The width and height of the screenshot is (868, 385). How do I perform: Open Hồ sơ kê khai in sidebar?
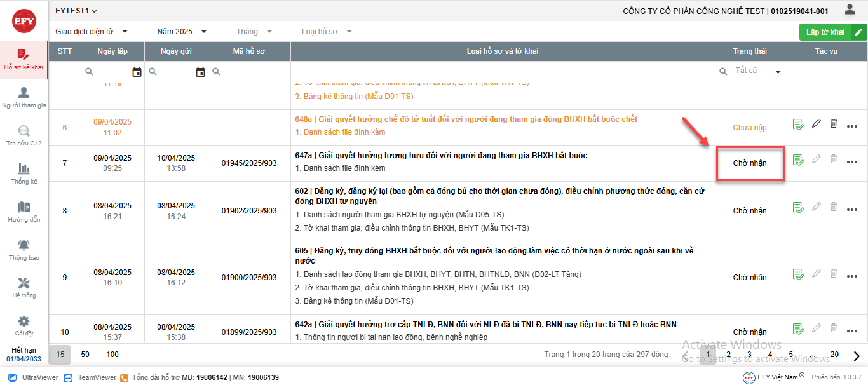pyautogui.click(x=24, y=60)
